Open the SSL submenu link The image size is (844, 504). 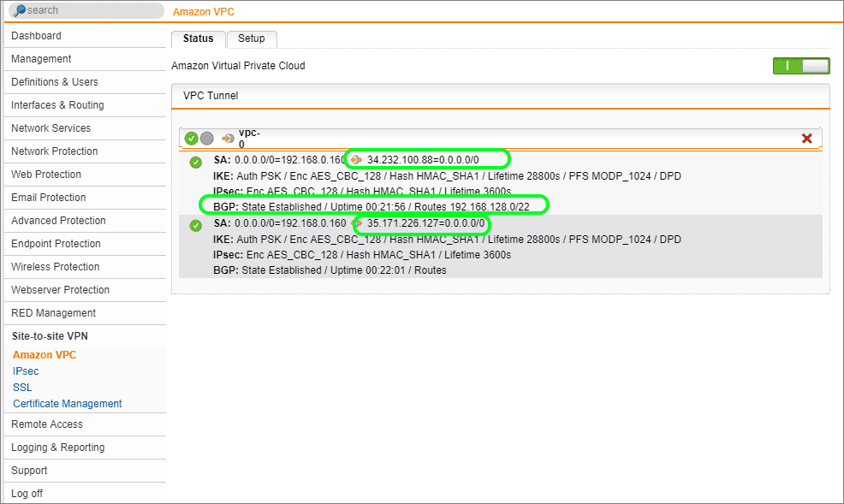[x=22, y=388]
